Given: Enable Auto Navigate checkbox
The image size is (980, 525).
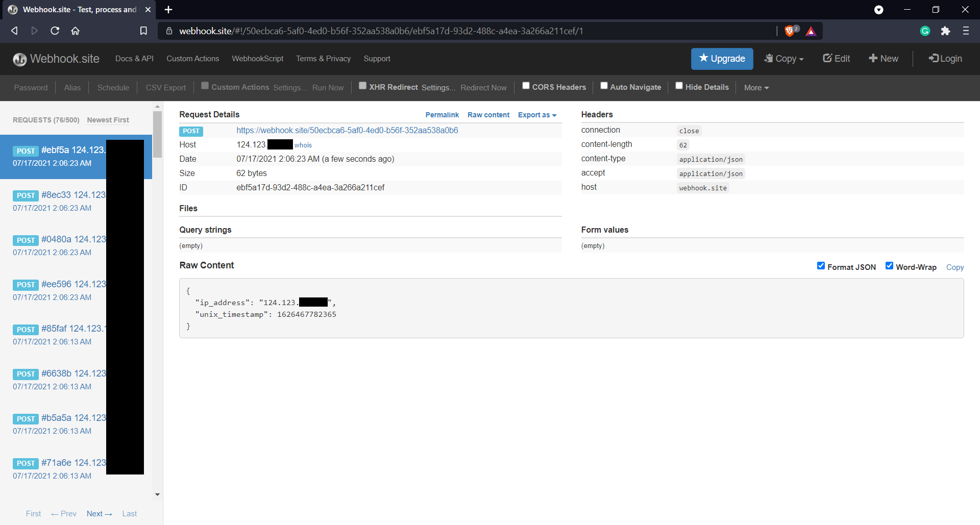Looking at the screenshot, I should click(604, 86).
